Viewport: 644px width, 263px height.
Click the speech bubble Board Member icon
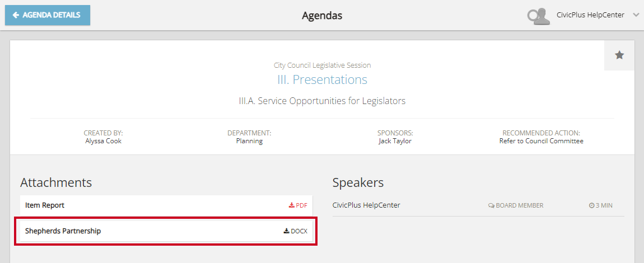[491, 205]
